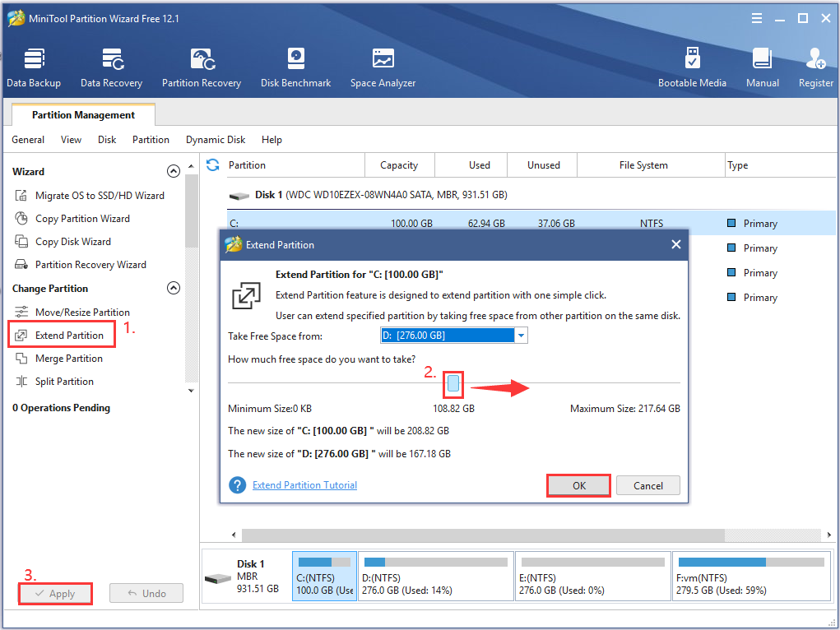Sort by the Unused column header
Image resolution: width=840 pixels, height=630 pixels.
click(x=543, y=165)
